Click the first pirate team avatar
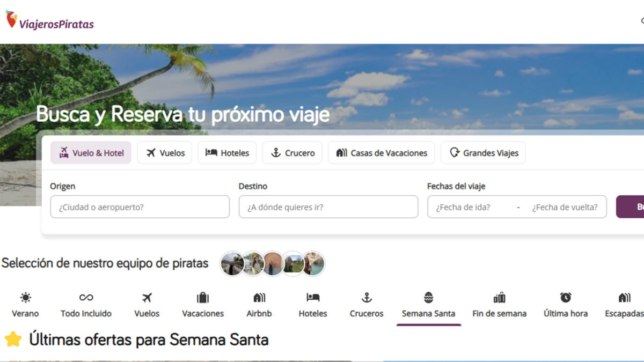Image resolution: width=644 pixels, height=362 pixels. (233, 263)
